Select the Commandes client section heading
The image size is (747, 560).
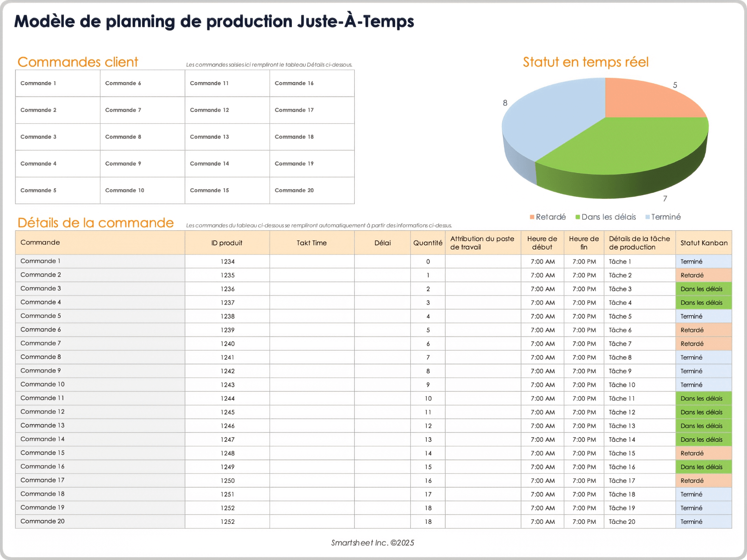(78, 62)
